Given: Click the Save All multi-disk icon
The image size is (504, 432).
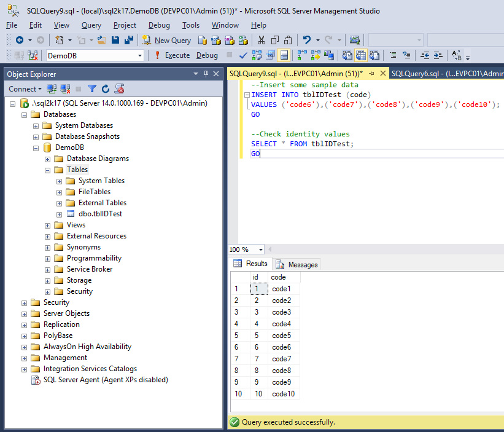Looking at the screenshot, I should 129,40.
